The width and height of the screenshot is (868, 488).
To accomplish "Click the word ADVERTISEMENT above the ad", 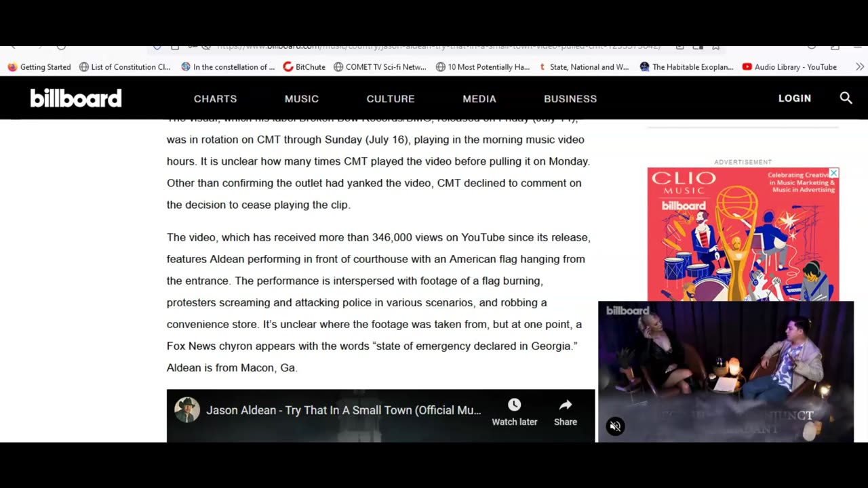I will (743, 162).
